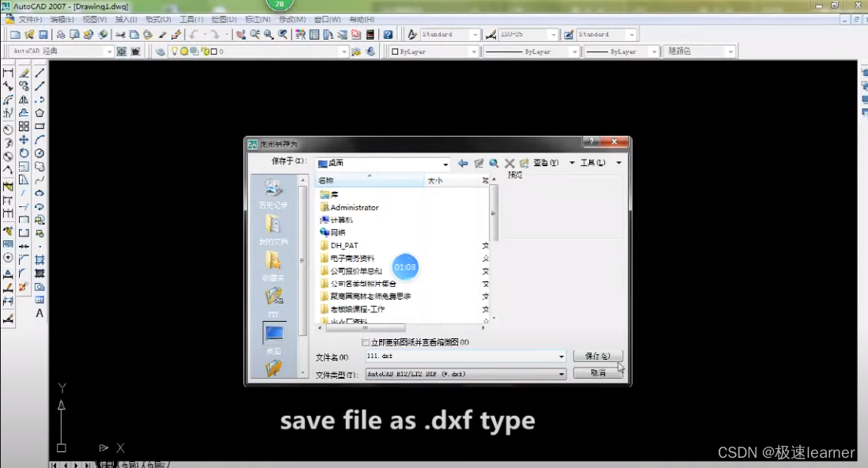Viewport: 868px width, 468px height.
Task: Select the Line draw tool
Action: click(39, 73)
